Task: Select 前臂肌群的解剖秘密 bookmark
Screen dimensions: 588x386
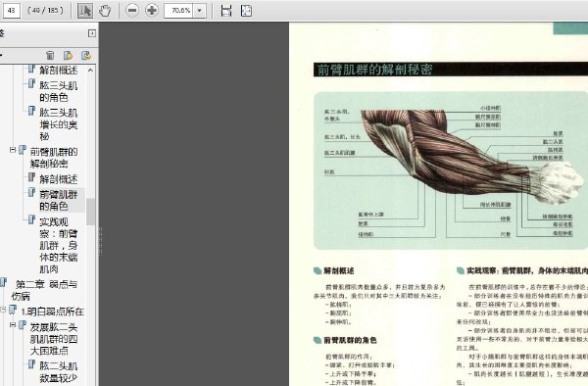Action: 54,158
